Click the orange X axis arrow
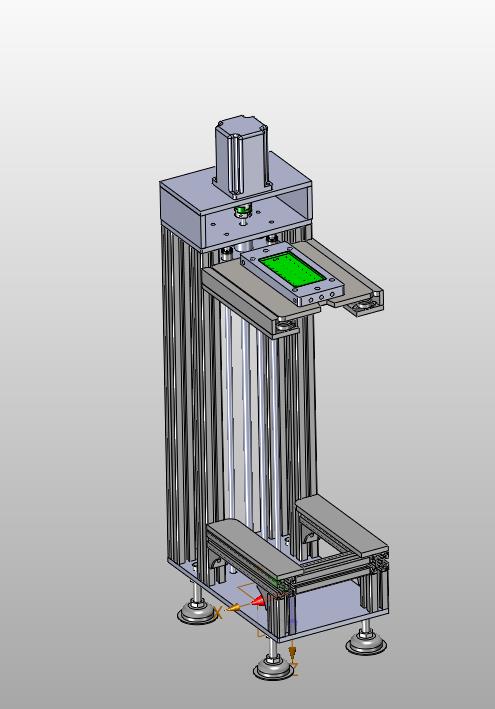 [x=234, y=608]
